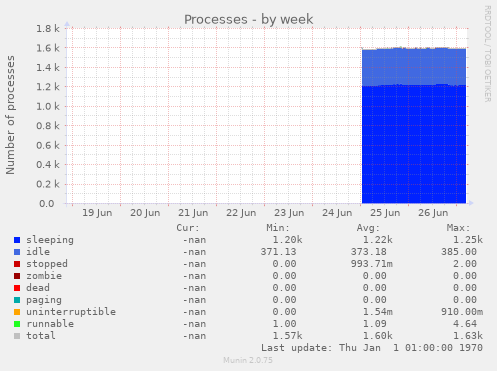This screenshot has width=497, height=371.
Task: Click the sleeping max value 1.25k
Action: 468,240
